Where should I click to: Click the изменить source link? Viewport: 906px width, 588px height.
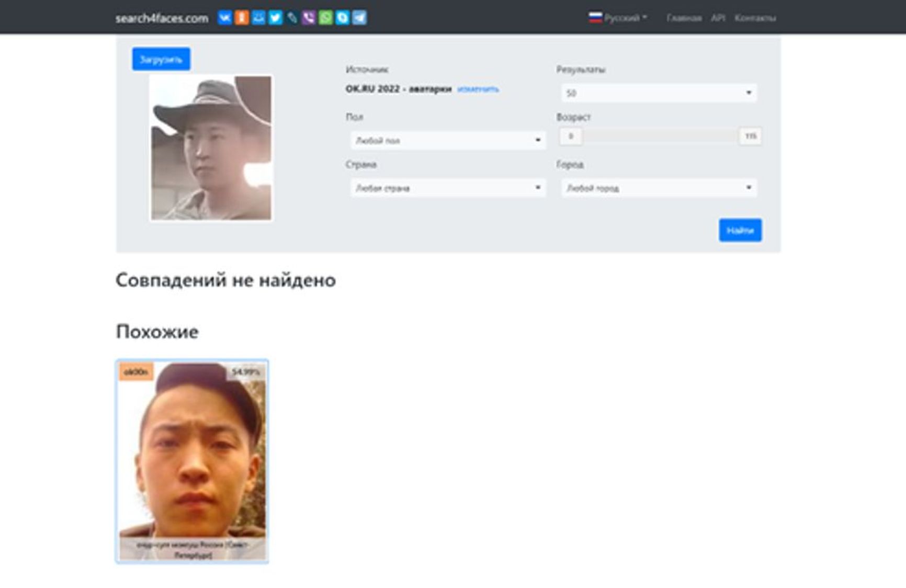[x=478, y=89]
